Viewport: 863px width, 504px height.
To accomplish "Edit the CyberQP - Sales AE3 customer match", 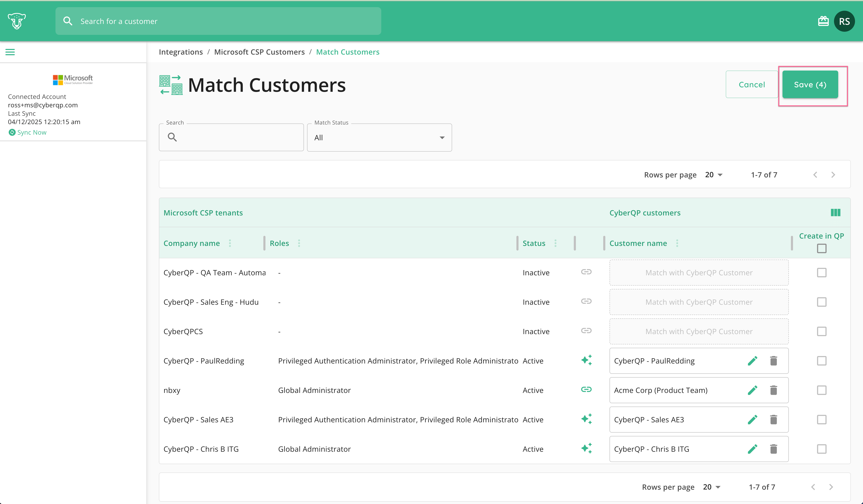I will 752,420.
